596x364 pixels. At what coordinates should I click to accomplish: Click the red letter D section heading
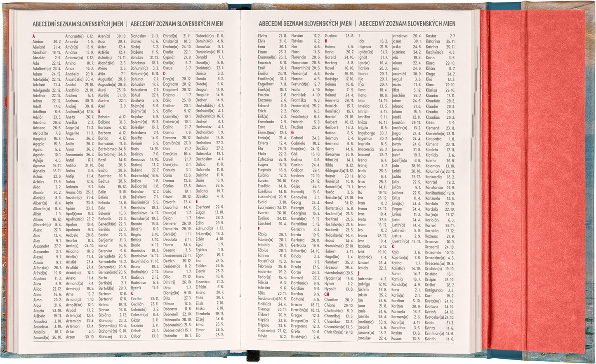coord(165,74)
